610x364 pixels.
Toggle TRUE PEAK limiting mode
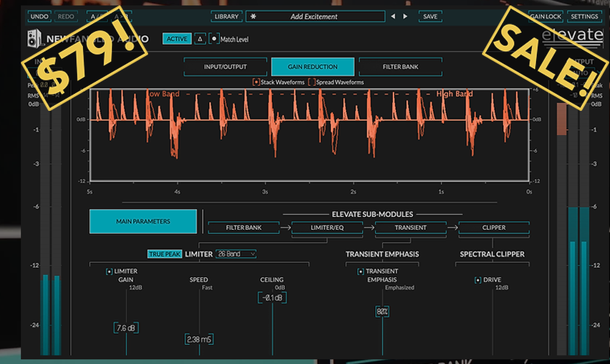[x=164, y=254]
